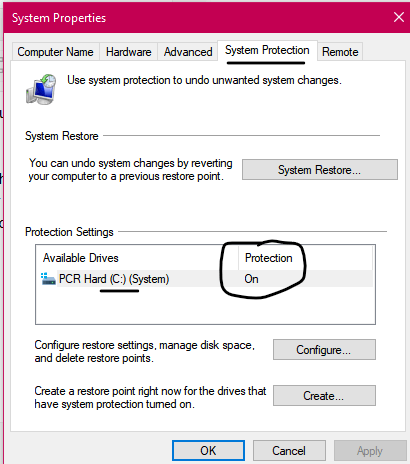Image resolution: width=410 pixels, height=464 pixels.
Task: Click the Protection column header
Action: pyautogui.click(x=305, y=258)
